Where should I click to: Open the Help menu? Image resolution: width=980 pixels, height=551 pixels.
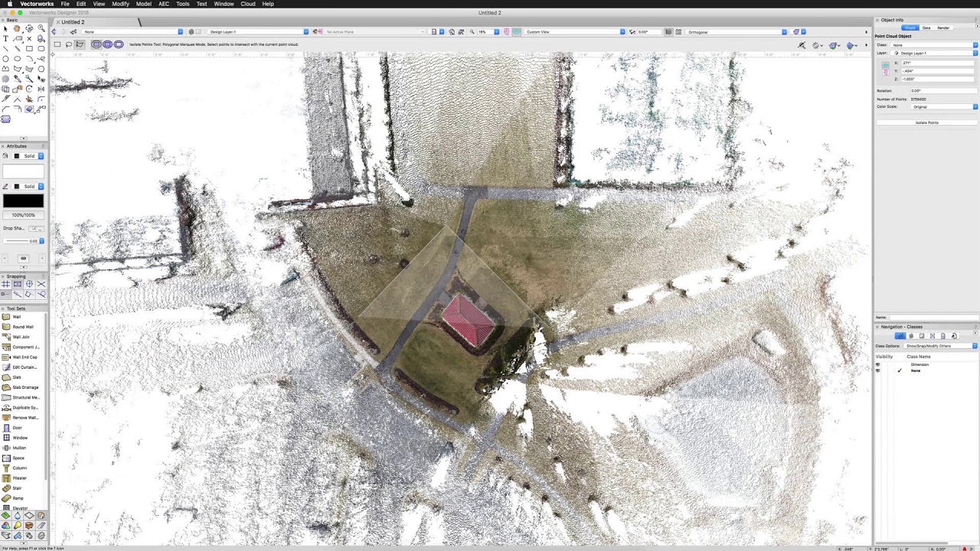pos(268,4)
